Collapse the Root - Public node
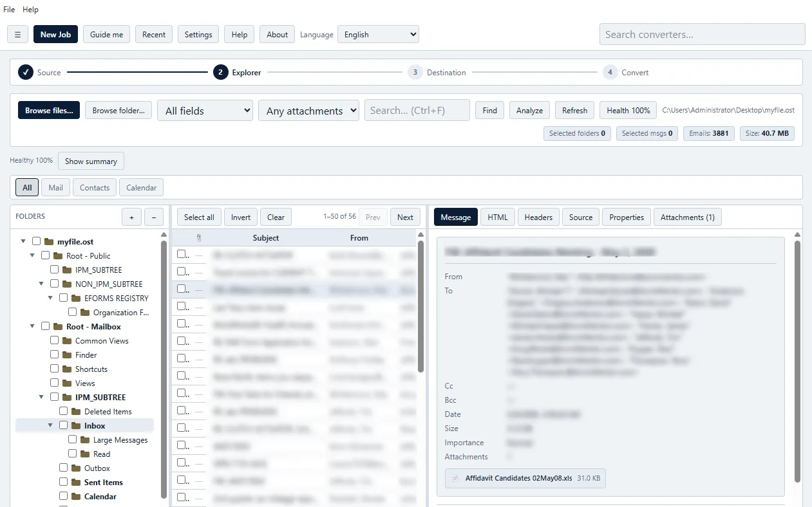The width and height of the screenshot is (812, 507). (33, 256)
